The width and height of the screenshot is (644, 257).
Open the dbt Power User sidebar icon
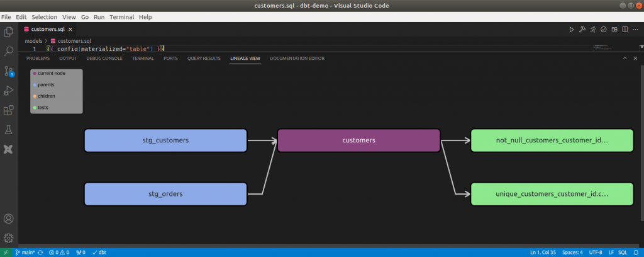point(8,149)
